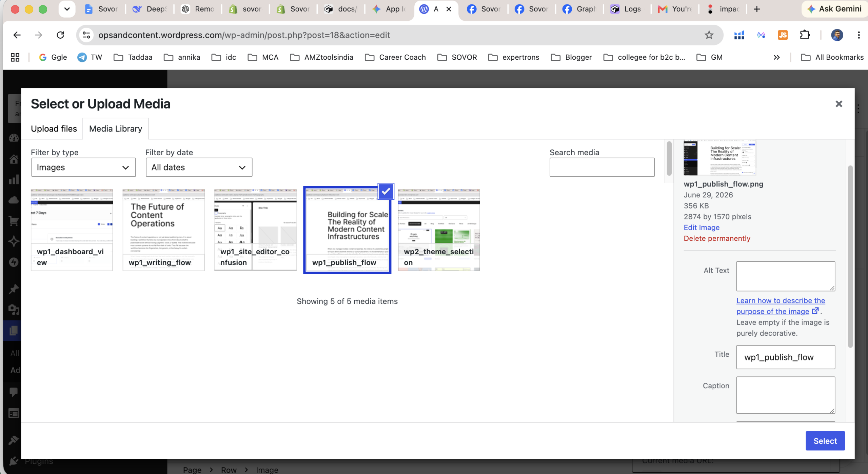Image resolution: width=868 pixels, height=474 pixels.
Task: Open the blue bars extension icon
Action: pos(739,35)
